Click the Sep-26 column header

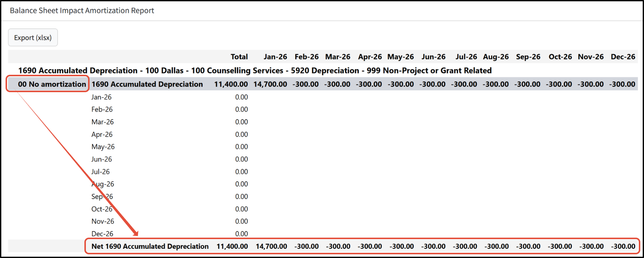pyautogui.click(x=528, y=57)
